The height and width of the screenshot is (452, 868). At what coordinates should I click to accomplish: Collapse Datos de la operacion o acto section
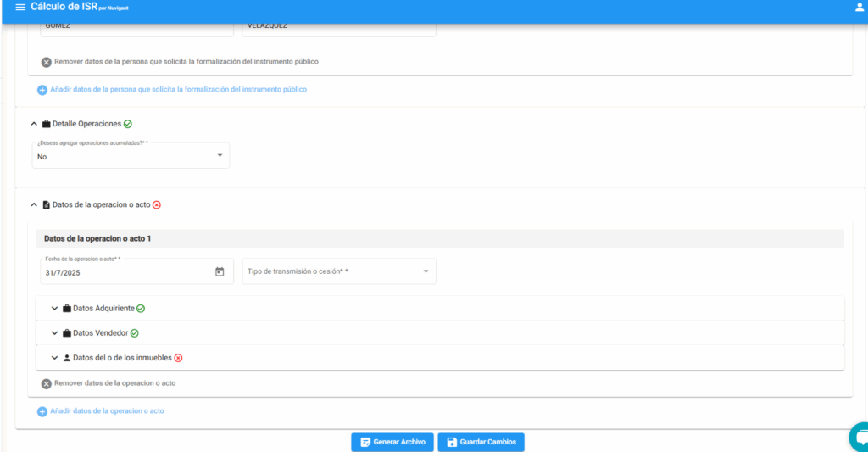[34, 205]
